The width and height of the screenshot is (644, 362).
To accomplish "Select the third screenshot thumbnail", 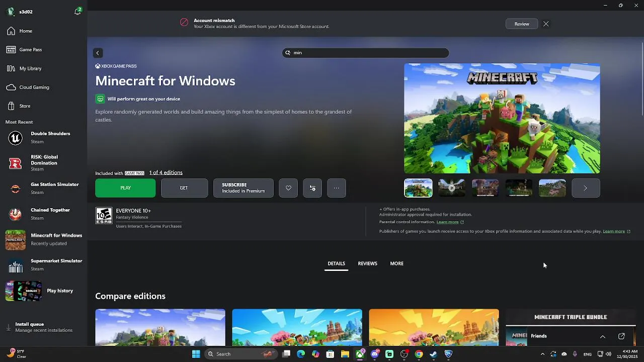I will tap(485, 188).
